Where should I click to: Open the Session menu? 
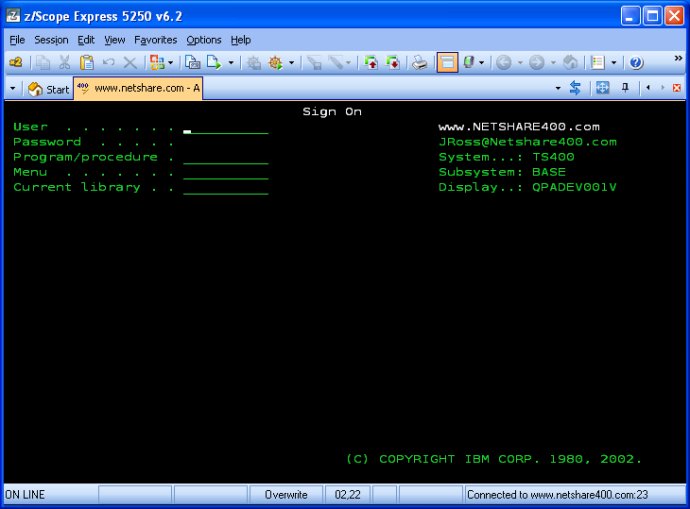click(x=51, y=40)
